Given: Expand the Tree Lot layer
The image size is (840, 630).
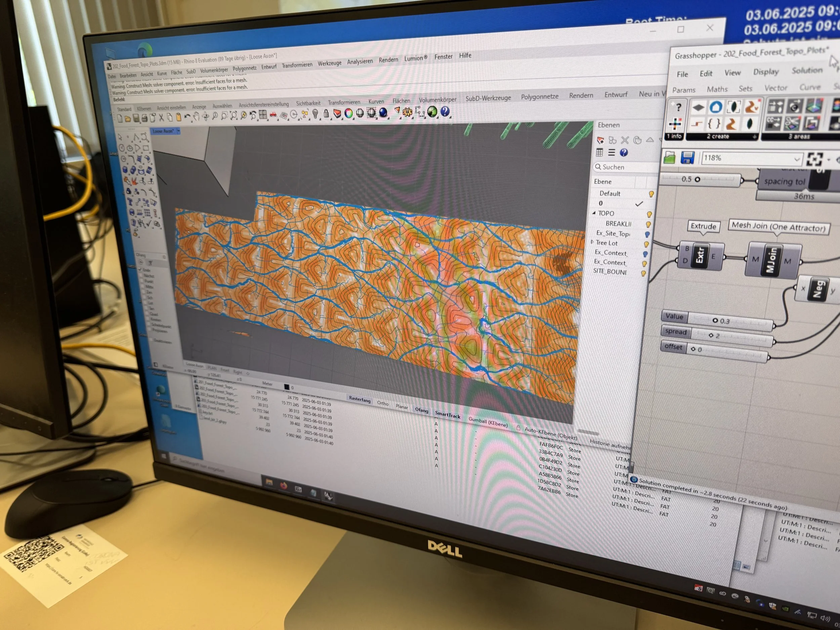Looking at the screenshot, I should click(592, 242).
